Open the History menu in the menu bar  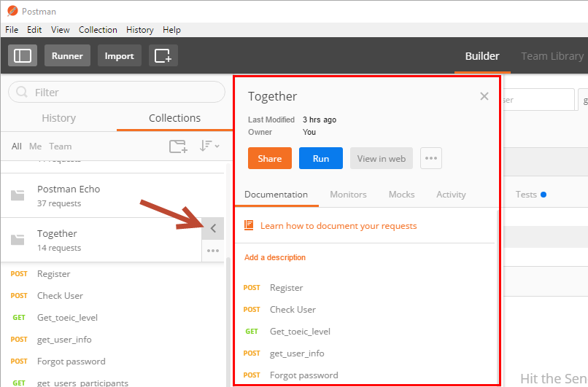click(x=140, y=30)
